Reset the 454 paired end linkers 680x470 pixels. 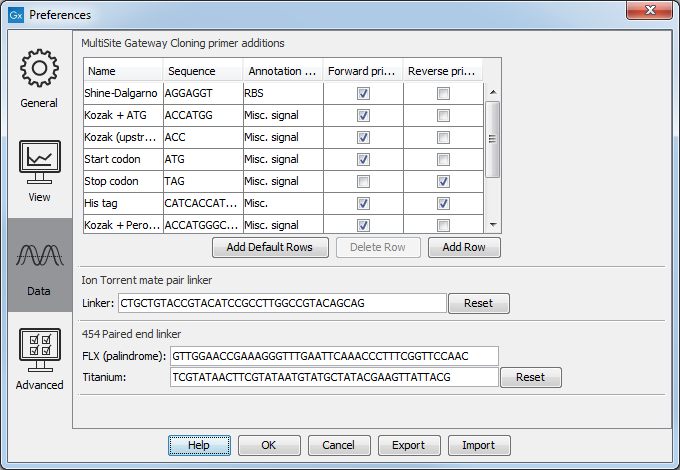pyautogui.click(x=531, y=377)
